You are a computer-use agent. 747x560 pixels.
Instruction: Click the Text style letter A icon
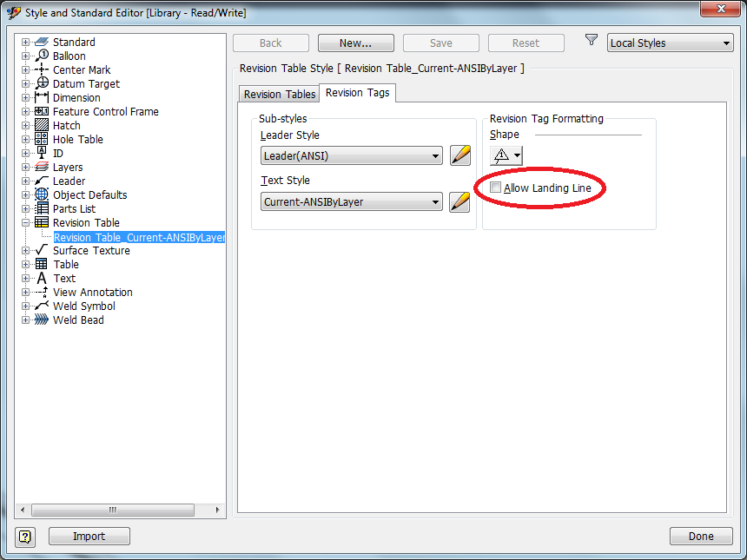pos(41,278)
